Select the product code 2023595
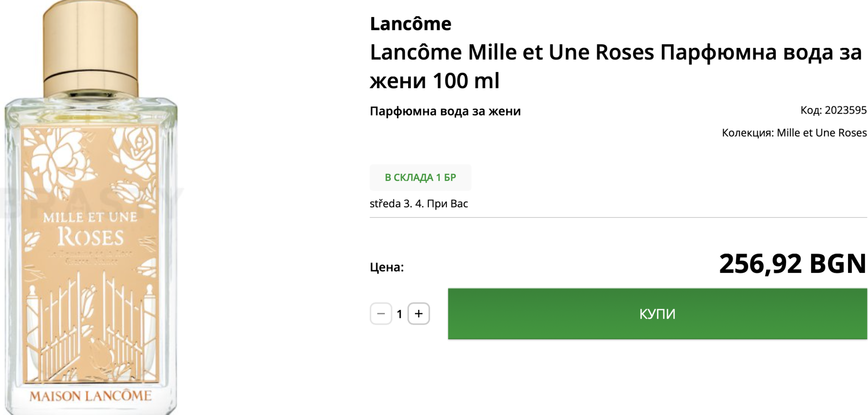Viewport: 868px width, 415px height. tap(846, 110)
